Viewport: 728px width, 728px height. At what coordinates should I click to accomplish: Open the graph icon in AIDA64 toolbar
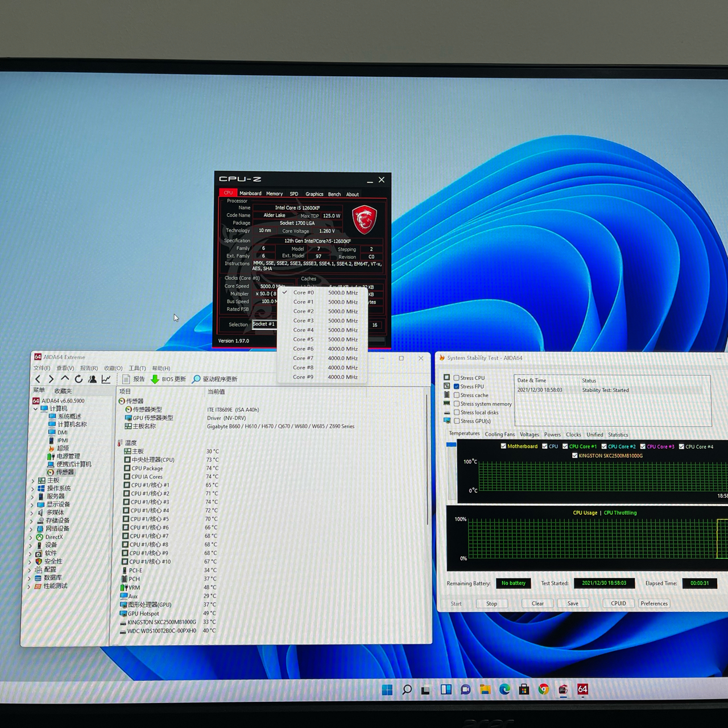tap(106, 379)
